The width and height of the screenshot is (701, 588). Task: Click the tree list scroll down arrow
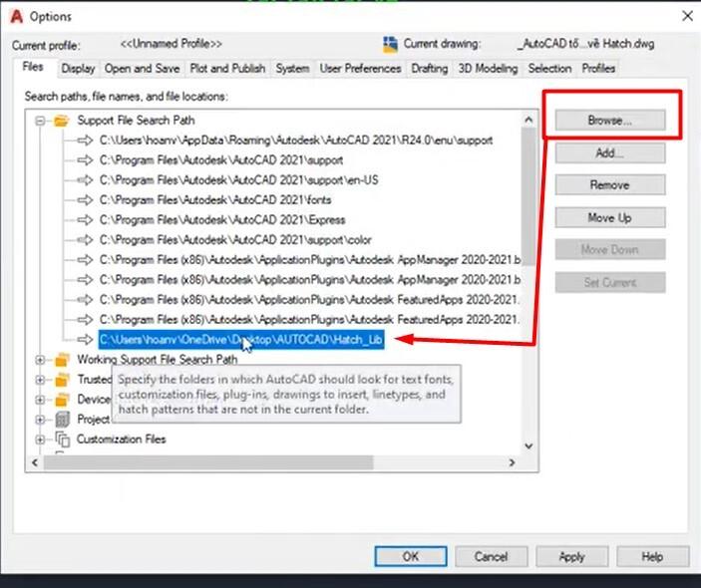528,445
